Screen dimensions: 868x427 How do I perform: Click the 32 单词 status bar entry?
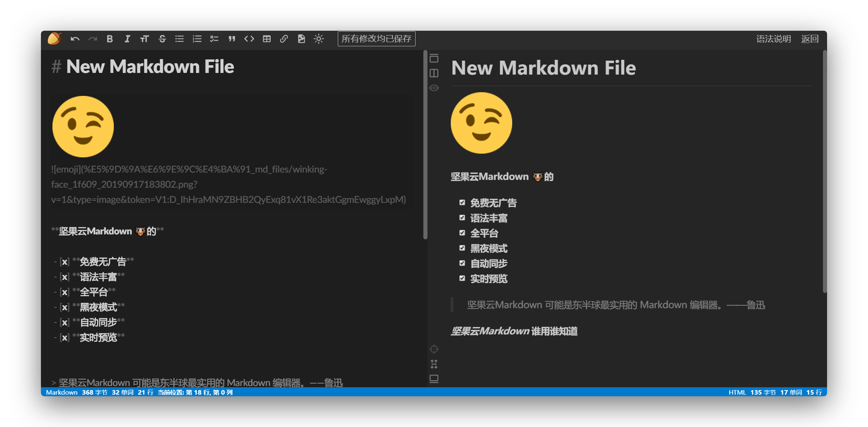tap(122, 392)
